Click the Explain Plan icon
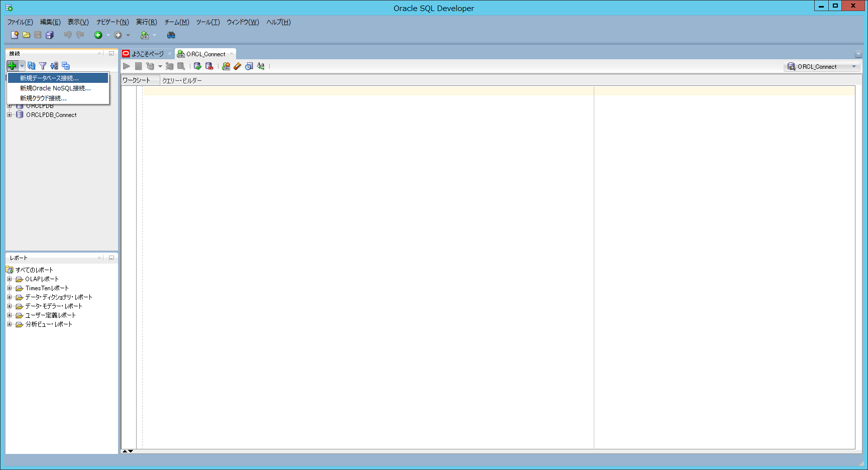868x470 pixels. click(150, 66)
